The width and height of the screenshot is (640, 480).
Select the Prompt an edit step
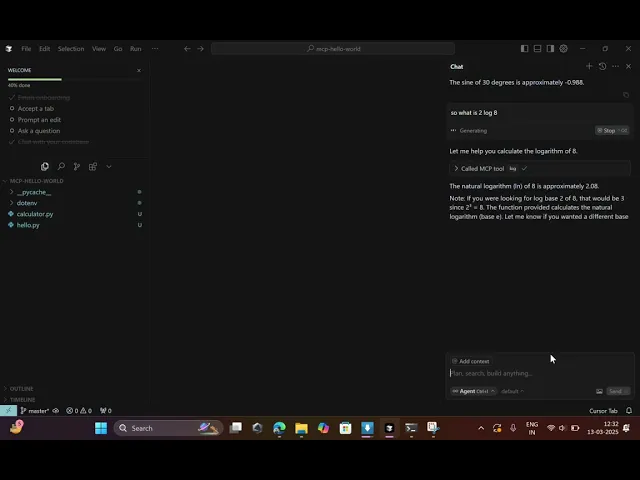coord(39,120)
